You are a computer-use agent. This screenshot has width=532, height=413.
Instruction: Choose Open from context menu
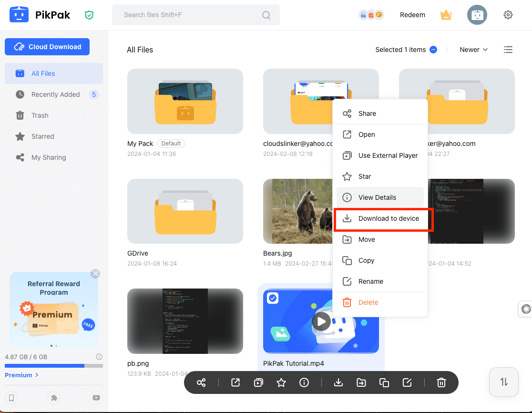380,134
